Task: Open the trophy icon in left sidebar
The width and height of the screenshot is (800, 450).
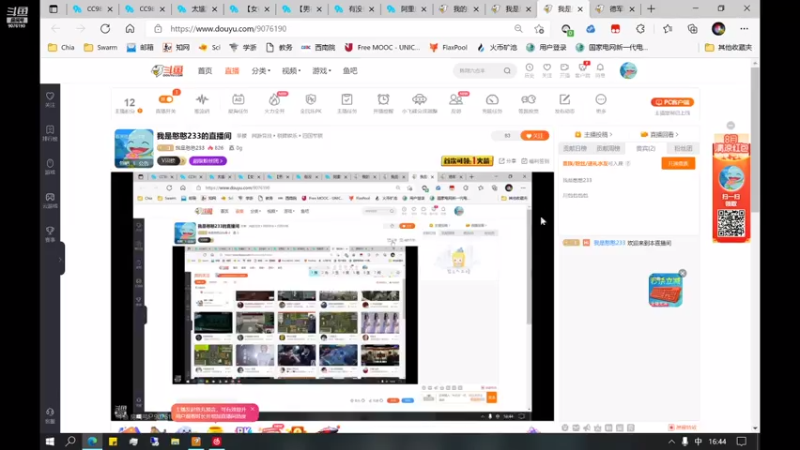Action: 50,234
